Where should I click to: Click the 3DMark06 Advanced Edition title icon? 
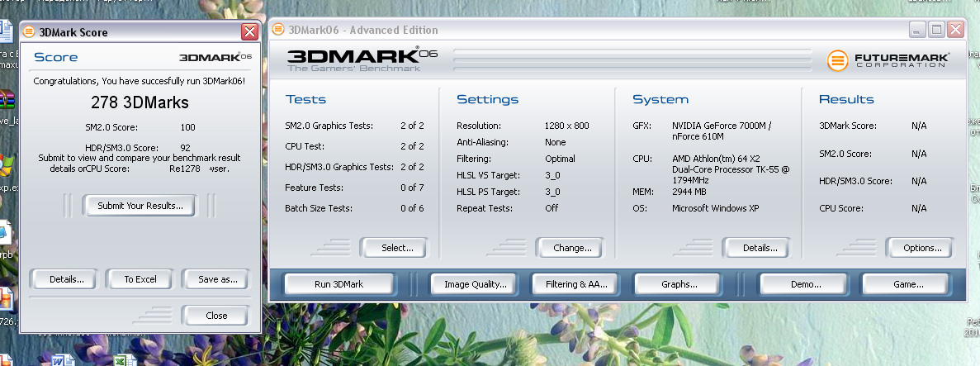click(277, 31)
